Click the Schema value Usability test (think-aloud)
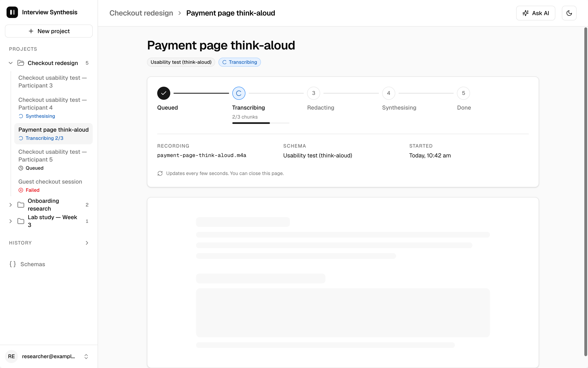 tap(317, 156)
